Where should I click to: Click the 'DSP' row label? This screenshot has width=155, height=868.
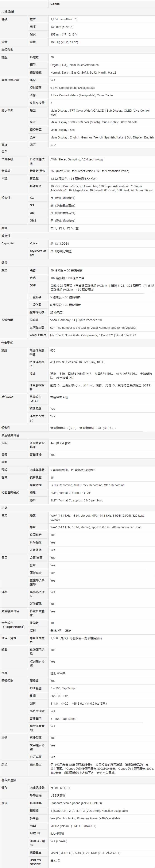[x=33, y=285]
